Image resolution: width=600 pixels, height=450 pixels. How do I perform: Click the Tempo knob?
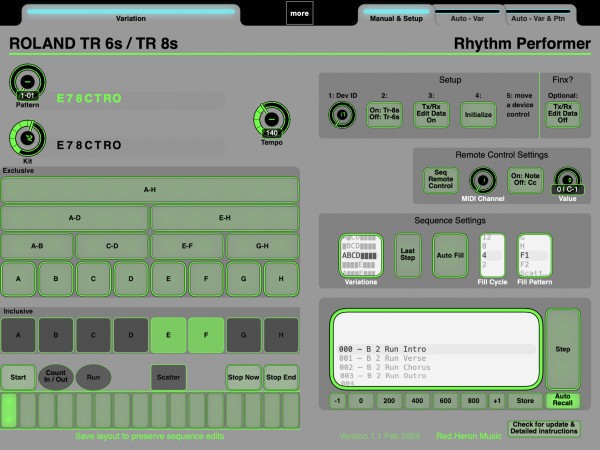pos(272,120)
